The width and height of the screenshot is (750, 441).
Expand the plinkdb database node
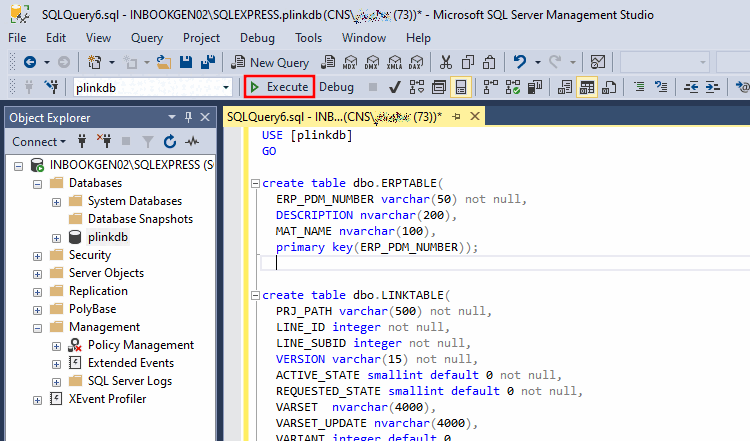[56, 238]
